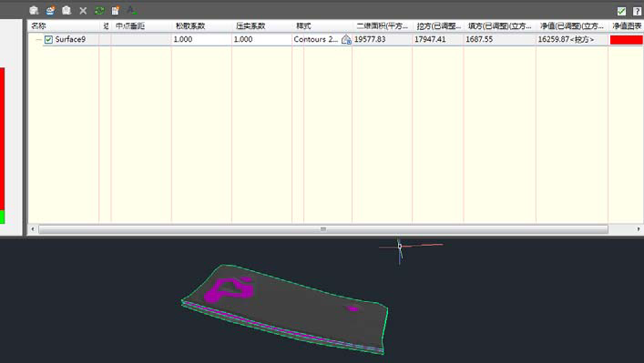Click the UCS axis marker in the viewport

400,247
